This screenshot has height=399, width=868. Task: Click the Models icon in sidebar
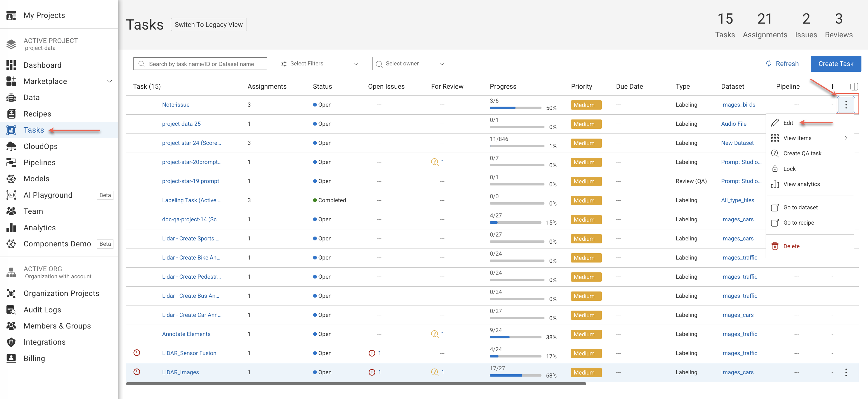click(11, 179)
